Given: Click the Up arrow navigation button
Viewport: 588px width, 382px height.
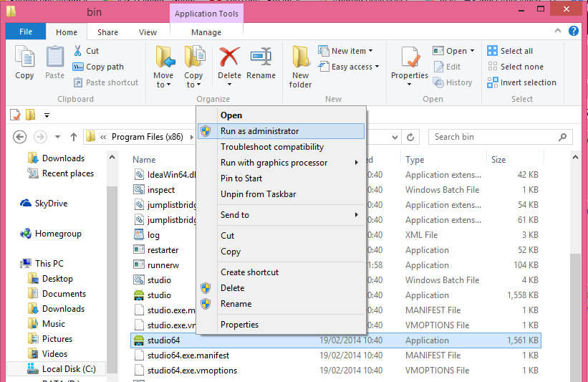Looking at the screenshot, I should (x=74, y=137).
